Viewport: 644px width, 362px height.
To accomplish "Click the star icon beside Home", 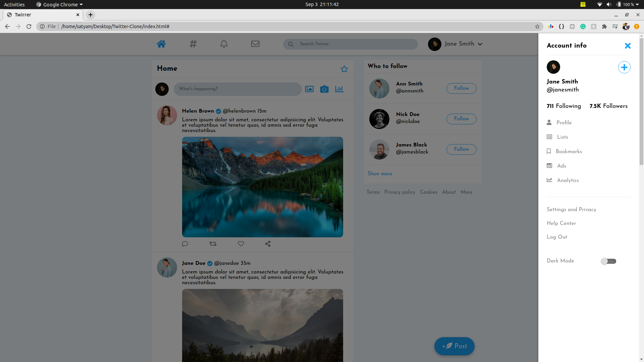I will 344,69.
